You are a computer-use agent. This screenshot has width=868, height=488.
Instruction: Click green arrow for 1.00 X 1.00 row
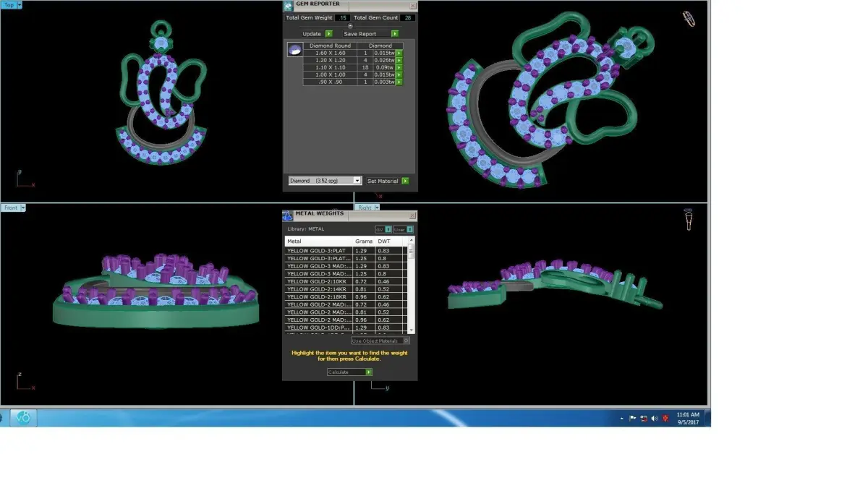tap(399, 74)
